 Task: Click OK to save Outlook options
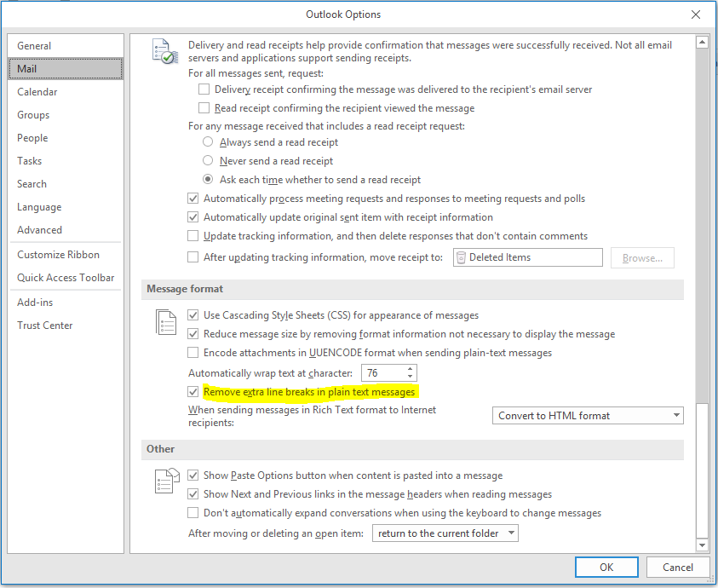pos(606,567)
